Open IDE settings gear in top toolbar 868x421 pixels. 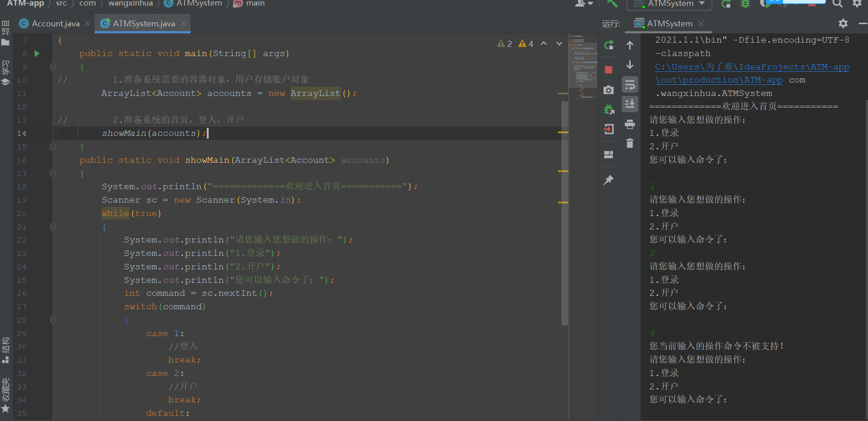857,4
